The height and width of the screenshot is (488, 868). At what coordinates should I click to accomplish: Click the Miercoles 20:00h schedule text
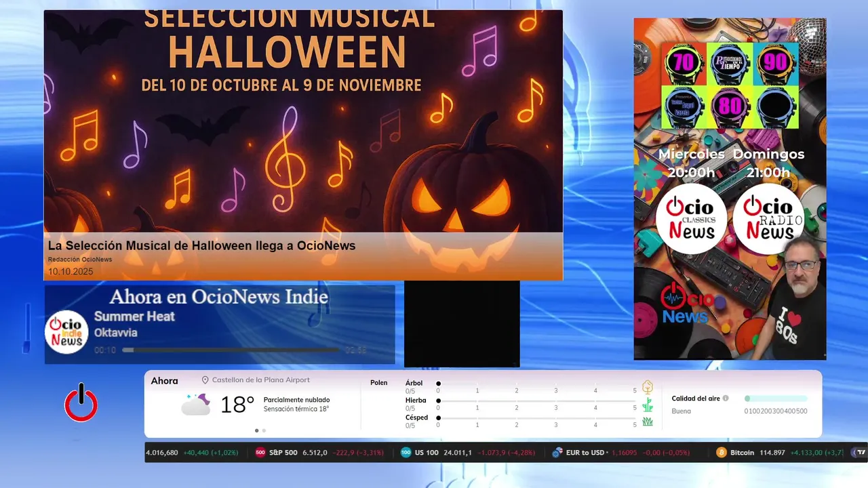point(691,163)
